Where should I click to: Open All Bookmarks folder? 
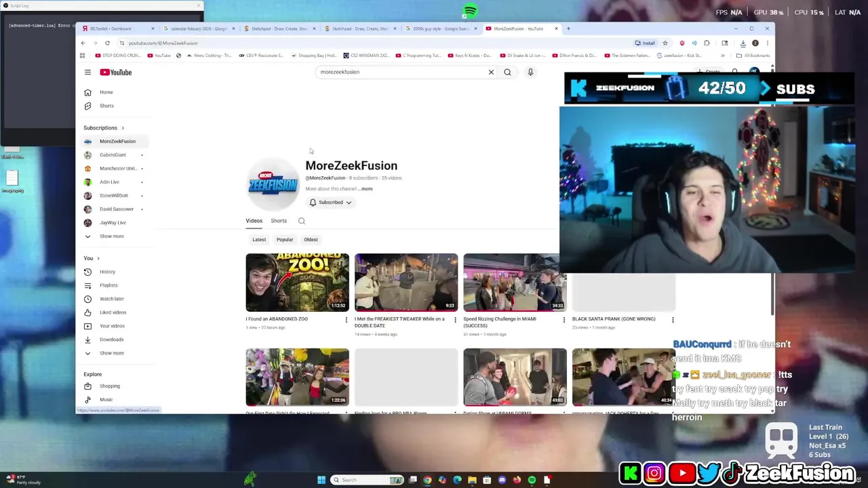(x=753, y=56)
